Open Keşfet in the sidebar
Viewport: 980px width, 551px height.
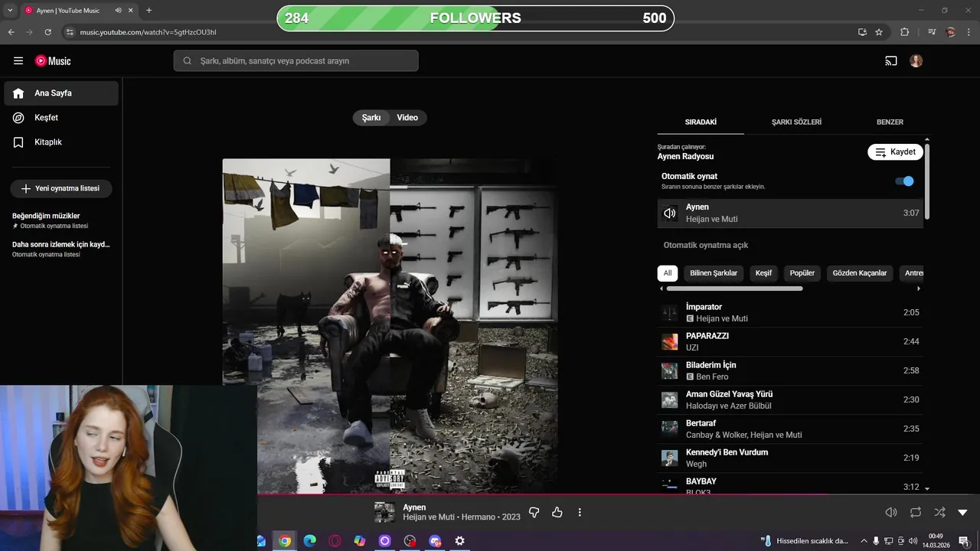pos(61,118)
